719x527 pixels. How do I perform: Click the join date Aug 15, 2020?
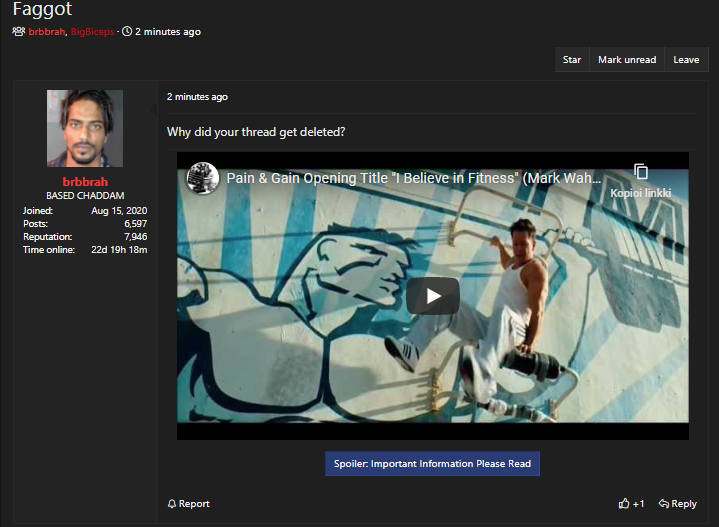119,211
